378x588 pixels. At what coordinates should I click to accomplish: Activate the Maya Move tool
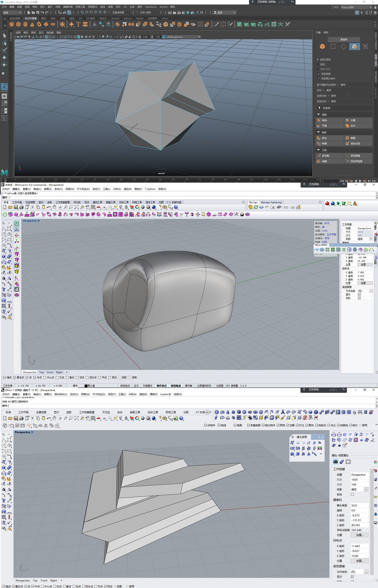pos(5,57)
